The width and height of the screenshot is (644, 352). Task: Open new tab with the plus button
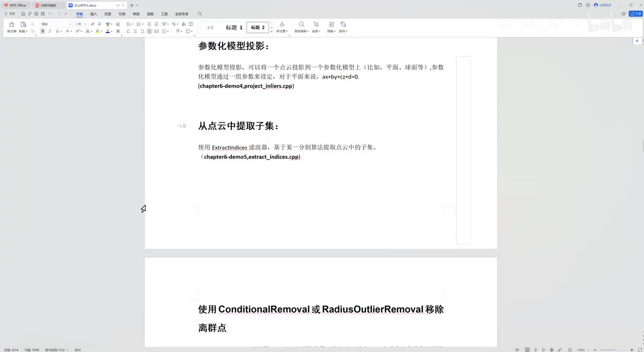pos(132,5)
